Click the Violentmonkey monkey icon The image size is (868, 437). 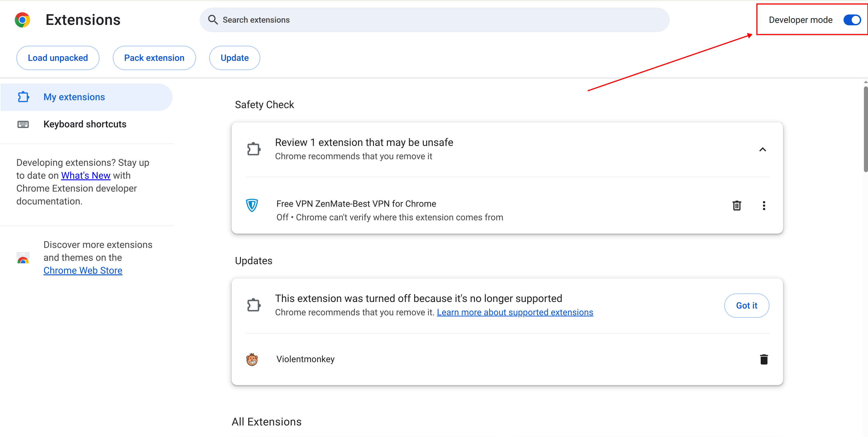click(252, 359)
